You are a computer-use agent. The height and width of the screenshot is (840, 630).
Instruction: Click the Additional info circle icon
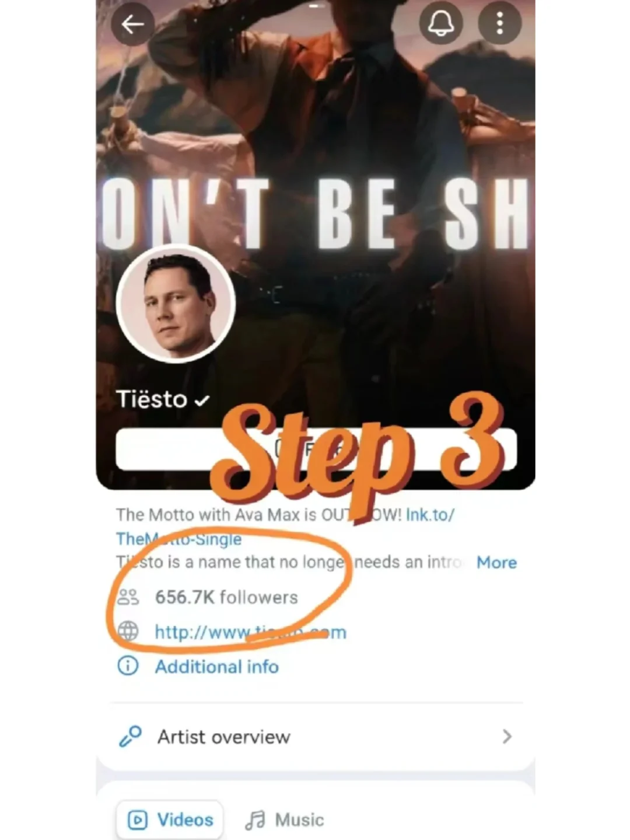tap(128, 666)
